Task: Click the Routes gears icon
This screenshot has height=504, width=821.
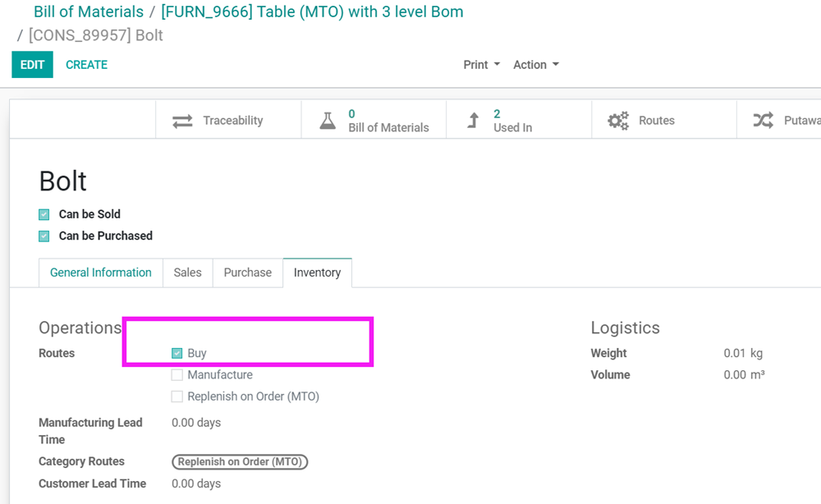Action: point(618,121)
